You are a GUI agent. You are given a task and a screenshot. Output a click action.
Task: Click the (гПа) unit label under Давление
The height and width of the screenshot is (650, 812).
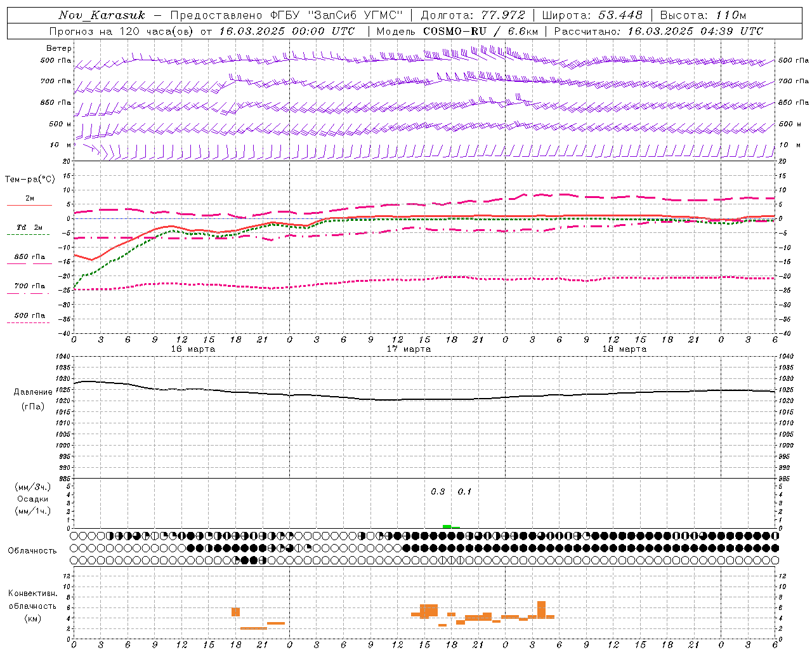click(x=33, y=407)
